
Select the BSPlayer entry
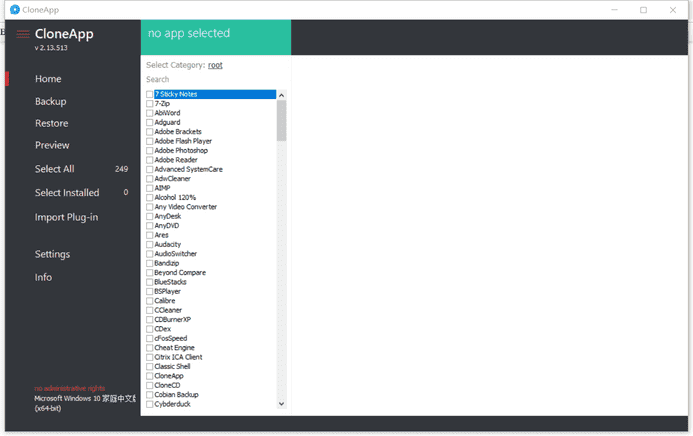pos(167,292)
